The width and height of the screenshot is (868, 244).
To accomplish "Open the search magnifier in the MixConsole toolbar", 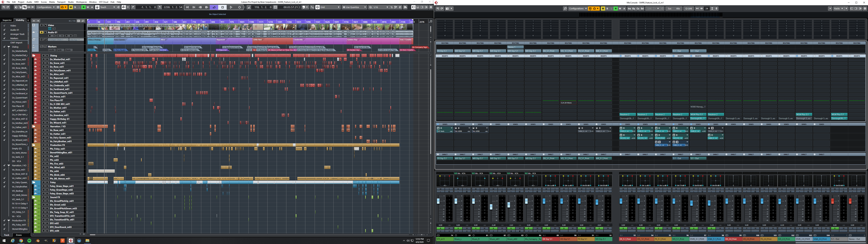I will (x=565, y=8).
